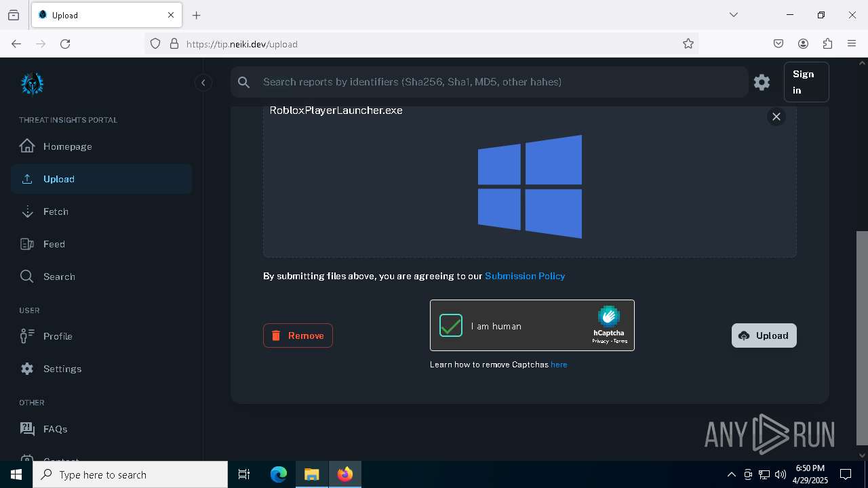Go to Fetch in the sidebar
This screenshot has width=868, height=488.
click(101, 211)
